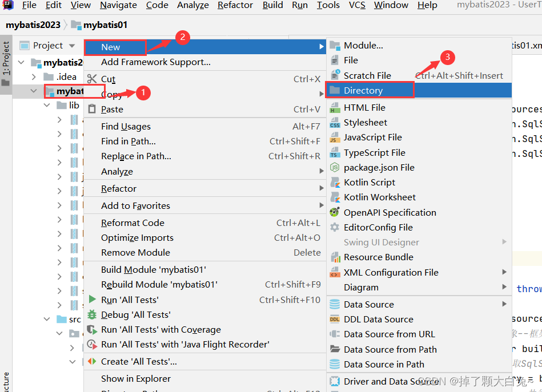Viewport: 542px width, 392px height.
Task: Click the Scratch File icon
Action: coord(335,75)
